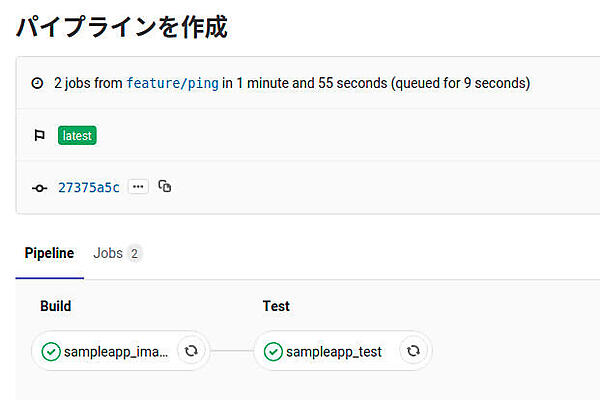Image resolution: width=600 pixels, height=400 pixels.
Task: Click the Jobs count badge showing 2
Action: (135, 253)
